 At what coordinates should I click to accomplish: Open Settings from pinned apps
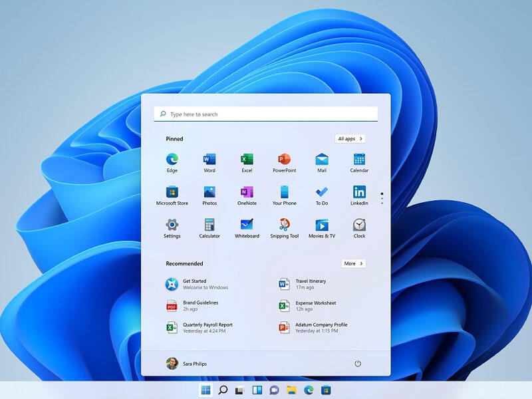pos(172,228)
